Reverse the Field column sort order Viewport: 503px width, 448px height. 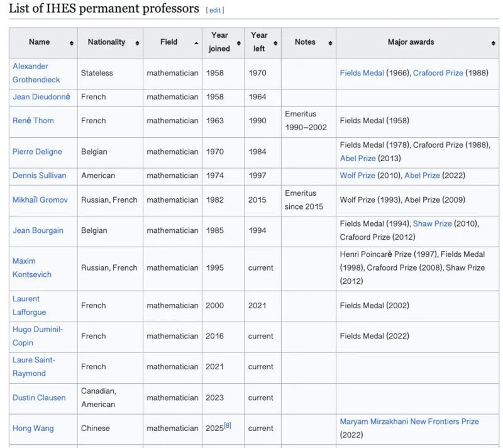[196, 43]
